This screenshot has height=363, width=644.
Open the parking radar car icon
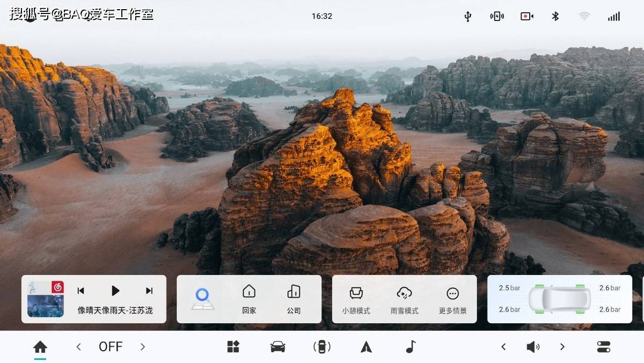point(322,347)
